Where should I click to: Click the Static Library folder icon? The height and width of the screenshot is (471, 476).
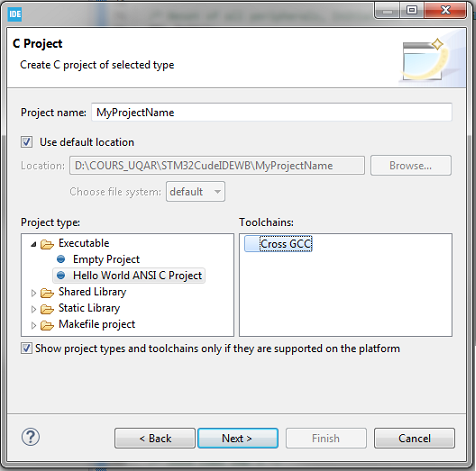(x=47, y=309)
